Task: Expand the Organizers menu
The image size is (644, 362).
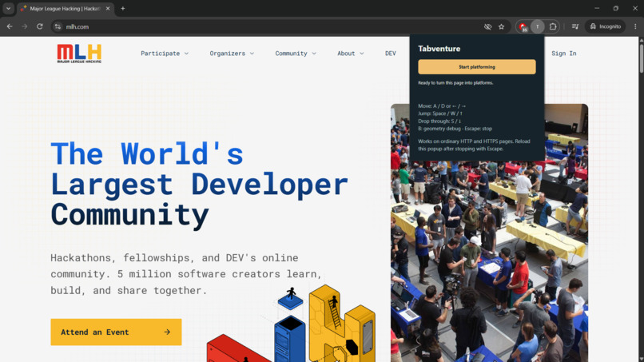Action: [232, 54]
